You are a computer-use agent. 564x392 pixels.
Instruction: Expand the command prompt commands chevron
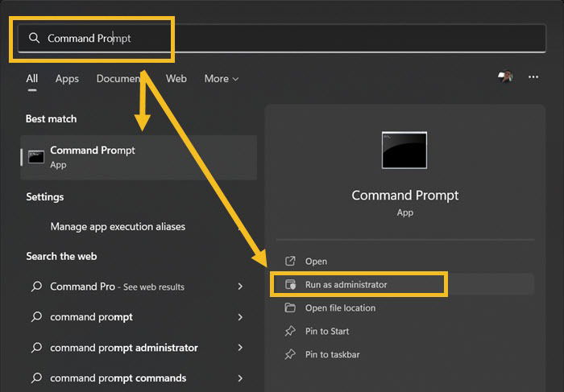[x=240, y=378]
